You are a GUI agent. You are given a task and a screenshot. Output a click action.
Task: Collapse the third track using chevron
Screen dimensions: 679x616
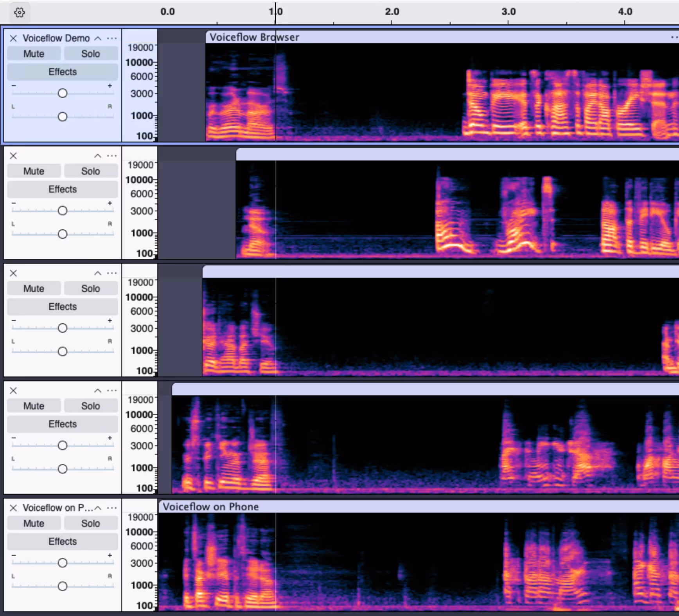(98, 273)
